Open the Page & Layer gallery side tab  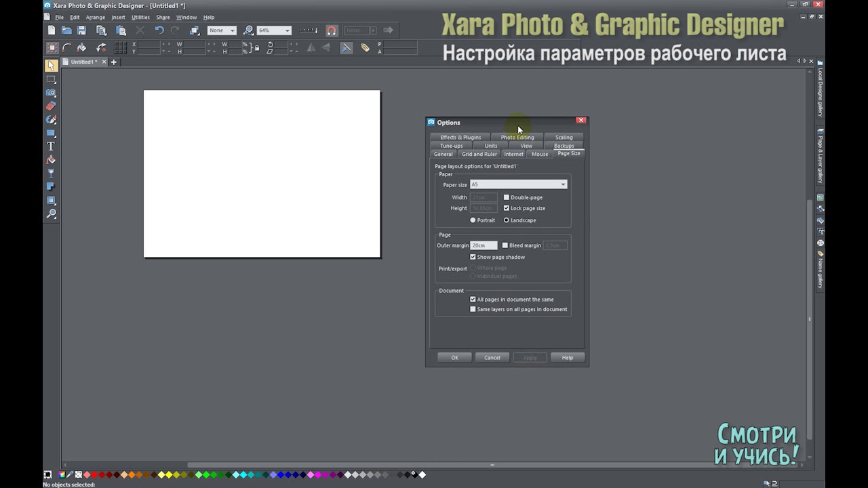(x=820, y=157)
